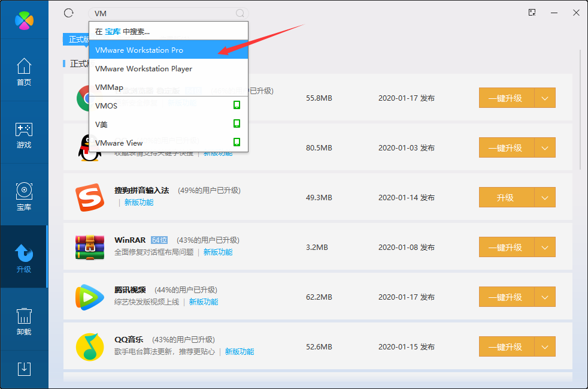Open 新版功能 link for QQ Music
Viewport: 588px width, 389px height.
[240, 351]
